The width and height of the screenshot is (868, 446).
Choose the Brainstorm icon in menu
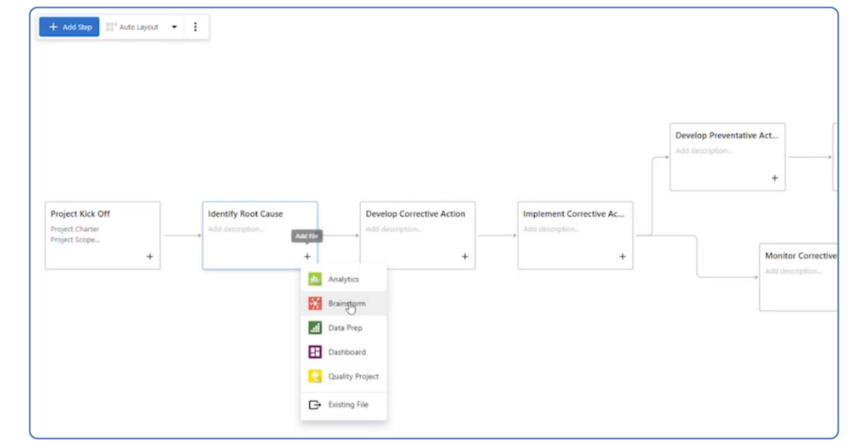coord(314,303)
